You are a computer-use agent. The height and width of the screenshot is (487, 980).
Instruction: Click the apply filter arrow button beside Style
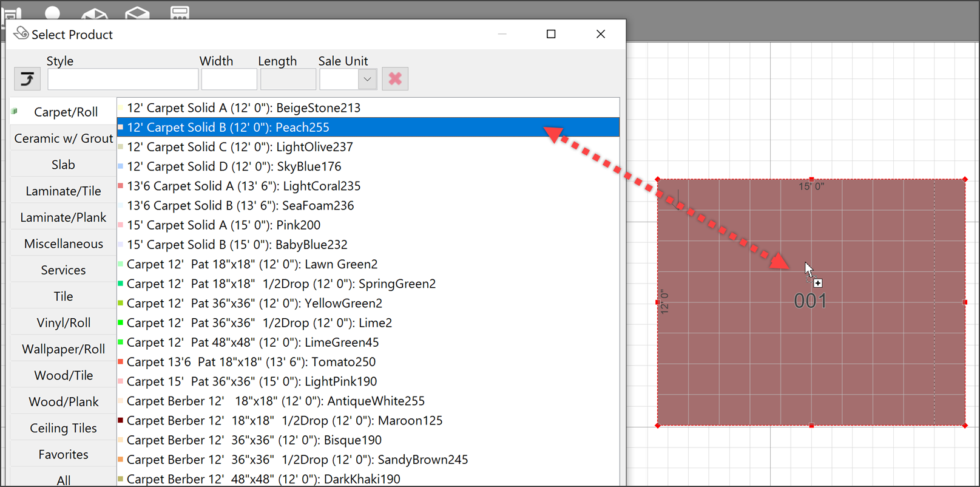click(27, 79)
